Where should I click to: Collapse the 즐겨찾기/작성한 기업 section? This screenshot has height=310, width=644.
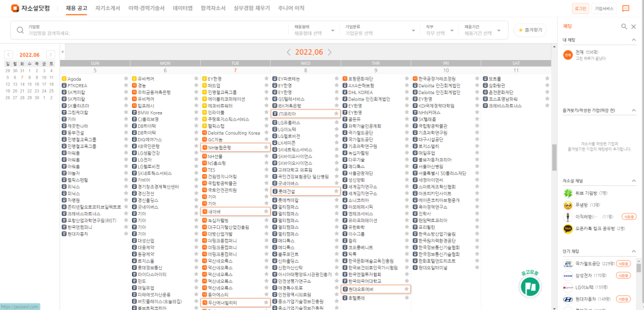(x=634, y=111)
